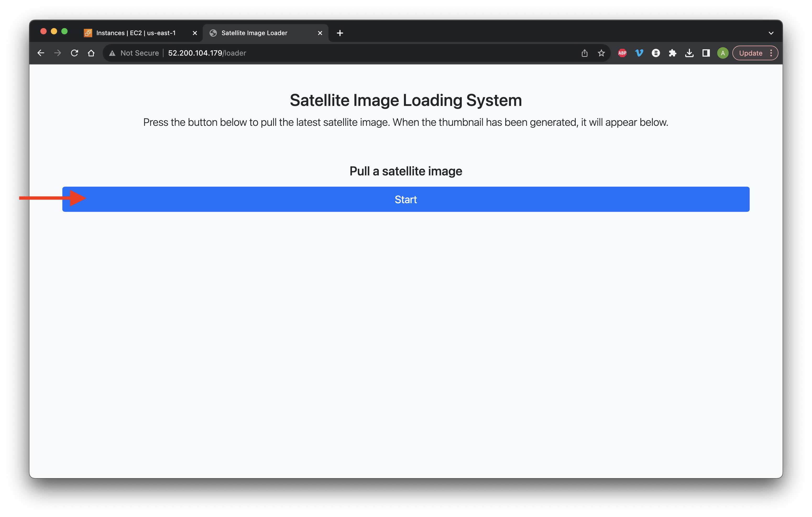Viewport: 812px width, 517px height.
Task: Open the green profile avatar menu
Action: [723, 53]
